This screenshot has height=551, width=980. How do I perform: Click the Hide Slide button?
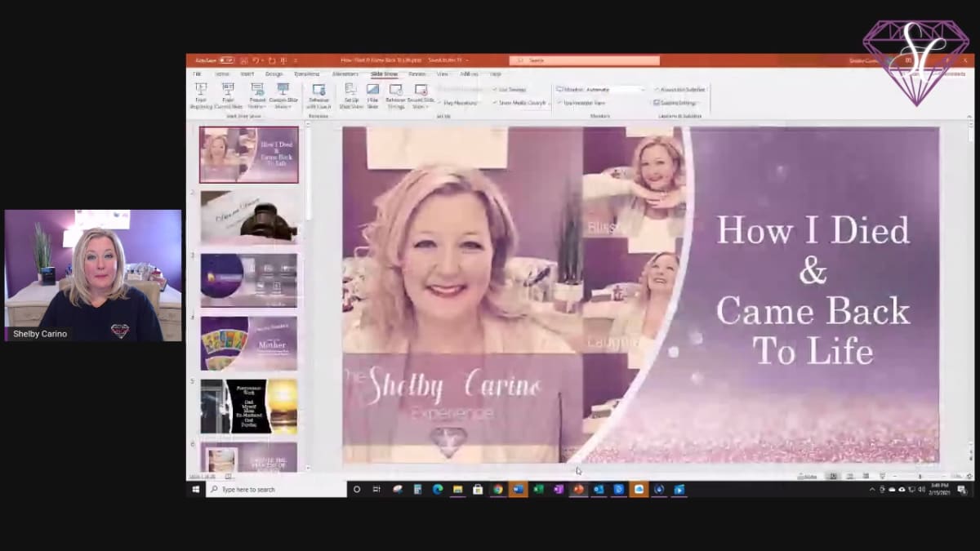tap(372, 95)
